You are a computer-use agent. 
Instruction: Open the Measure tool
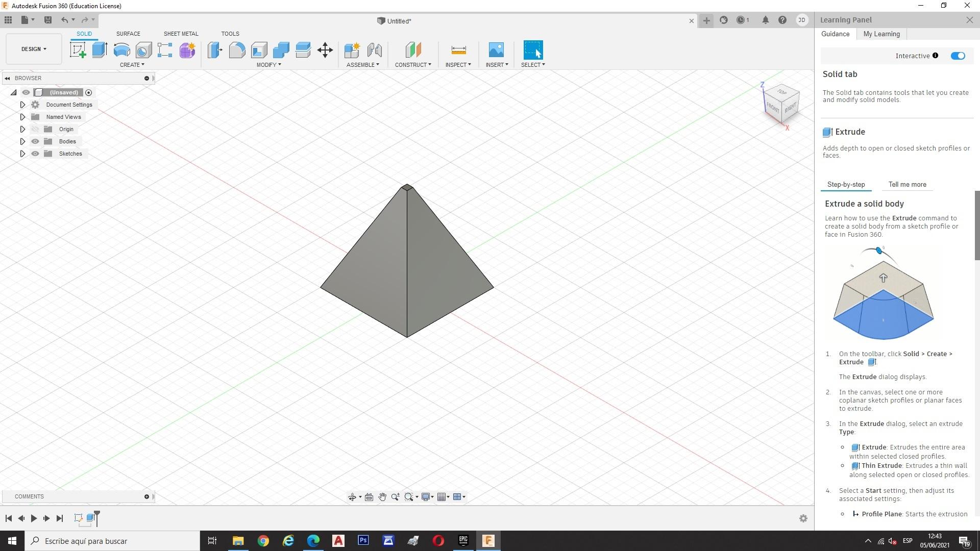tap(458, 50)
